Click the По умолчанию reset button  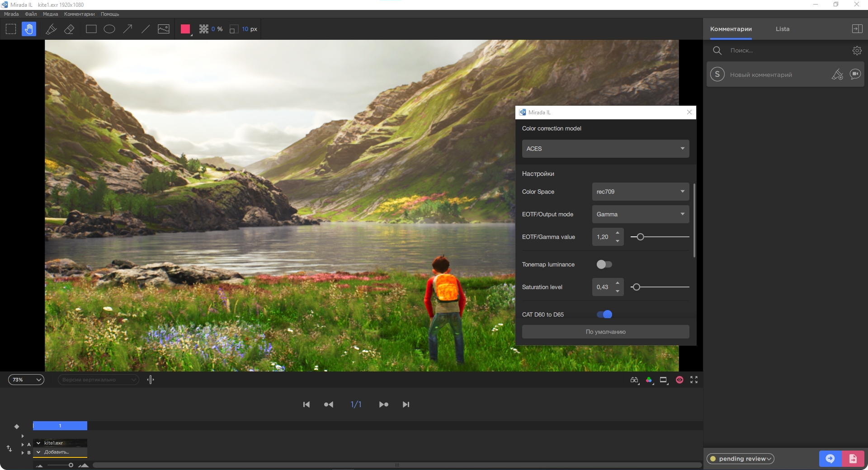pyautogui.click(x=605, y=332)
